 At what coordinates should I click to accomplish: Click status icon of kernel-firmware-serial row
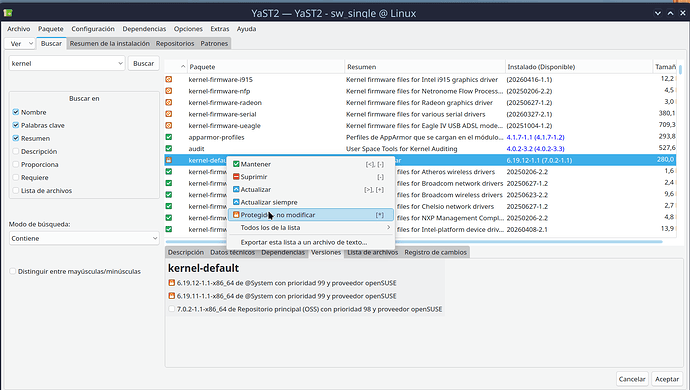click(169, 114)
